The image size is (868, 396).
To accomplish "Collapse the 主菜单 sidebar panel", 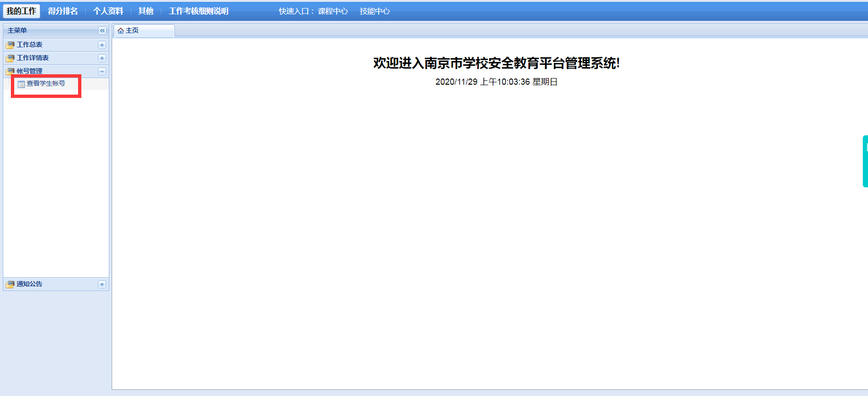I will point(102,30).
